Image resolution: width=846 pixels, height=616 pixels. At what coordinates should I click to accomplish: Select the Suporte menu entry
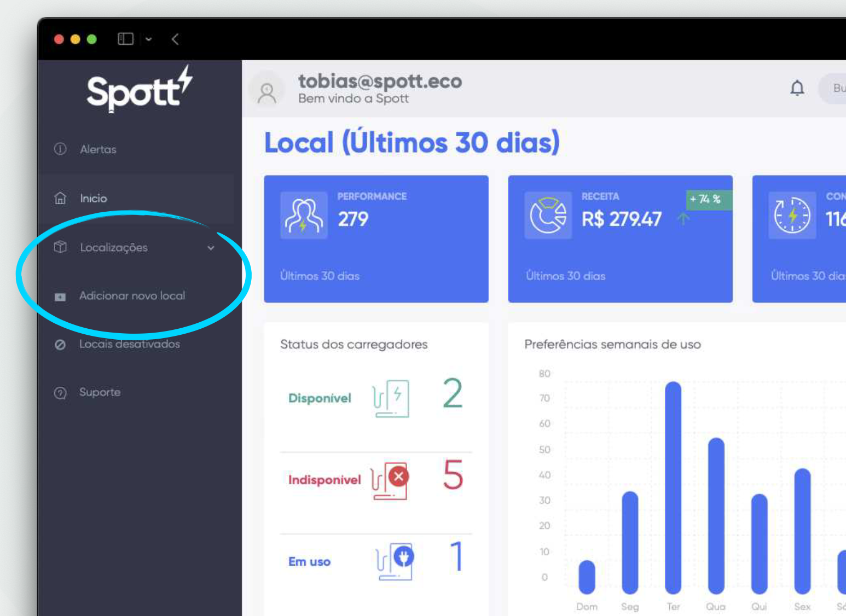101,392
